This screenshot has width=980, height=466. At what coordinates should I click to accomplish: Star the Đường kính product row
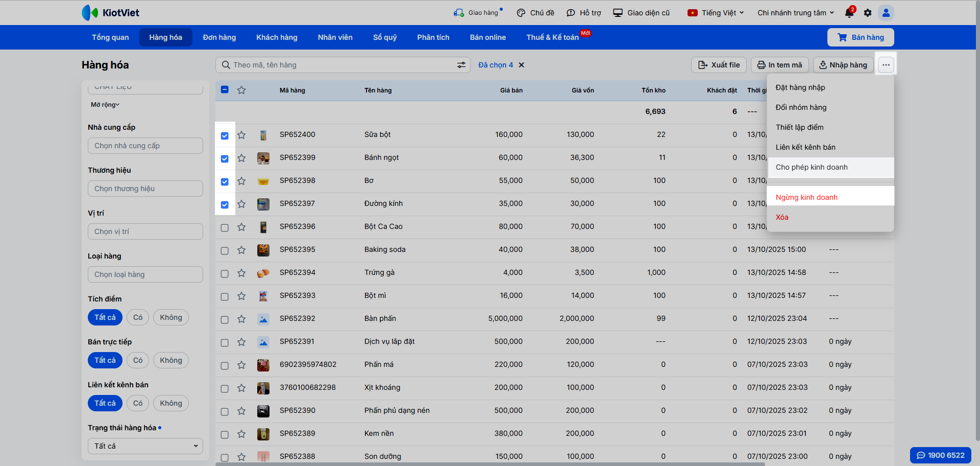point(241,204)
